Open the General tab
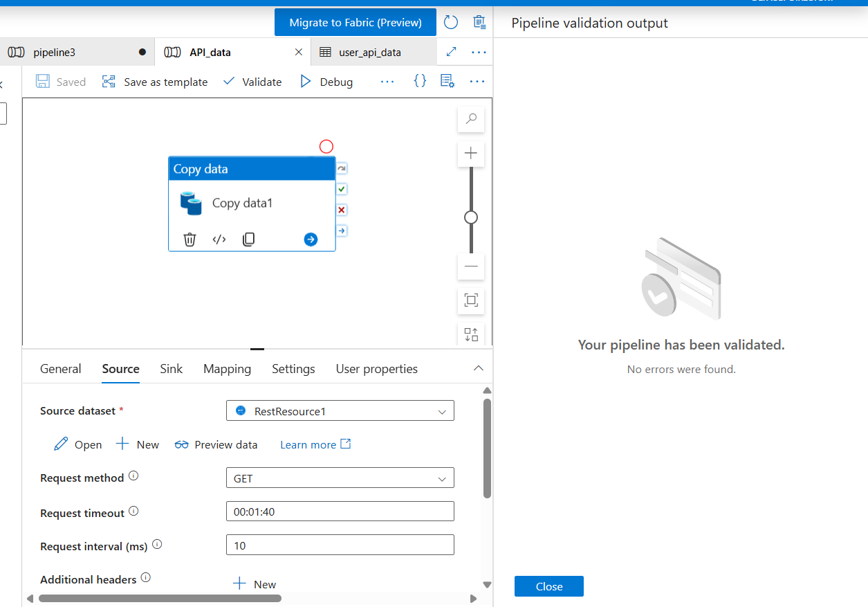 [61, 369]
